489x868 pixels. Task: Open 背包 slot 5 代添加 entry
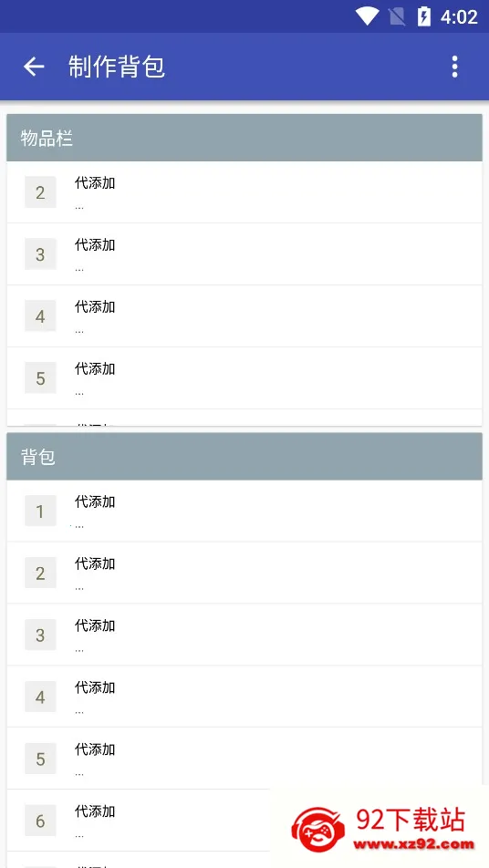click(x=244, y=759)
